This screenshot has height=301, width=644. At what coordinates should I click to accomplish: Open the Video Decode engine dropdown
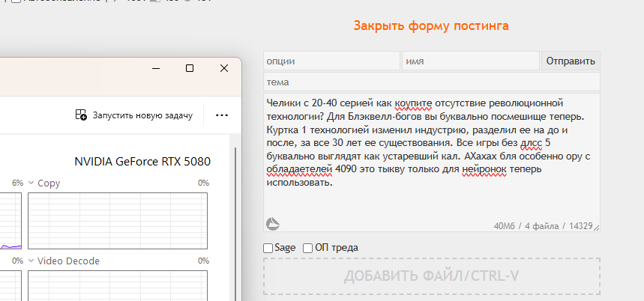pos(31,261)
